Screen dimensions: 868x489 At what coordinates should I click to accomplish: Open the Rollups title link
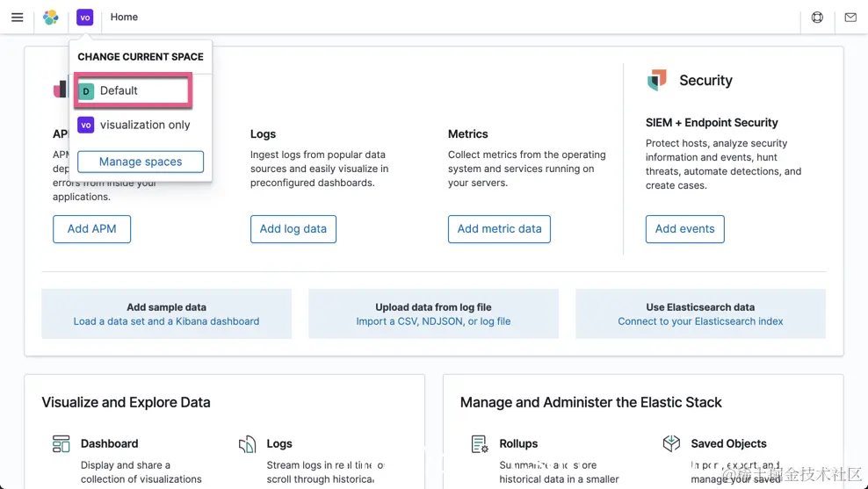click(x=518, y=443)
